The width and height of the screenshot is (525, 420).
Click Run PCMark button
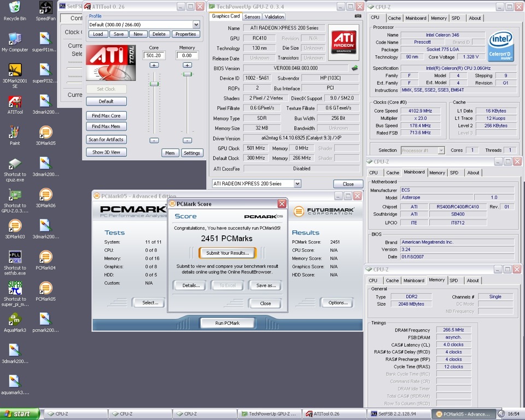tap(227, 323)
